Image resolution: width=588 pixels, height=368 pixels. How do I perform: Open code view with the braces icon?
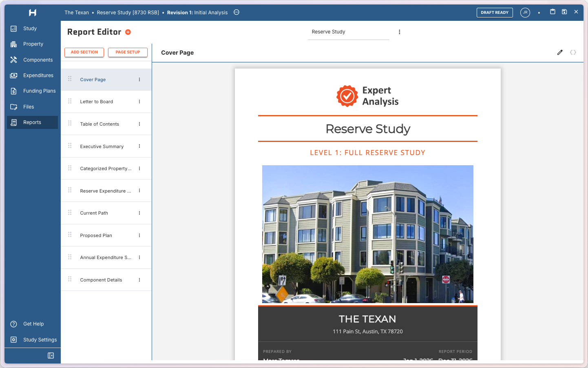[x=573, y=52]
